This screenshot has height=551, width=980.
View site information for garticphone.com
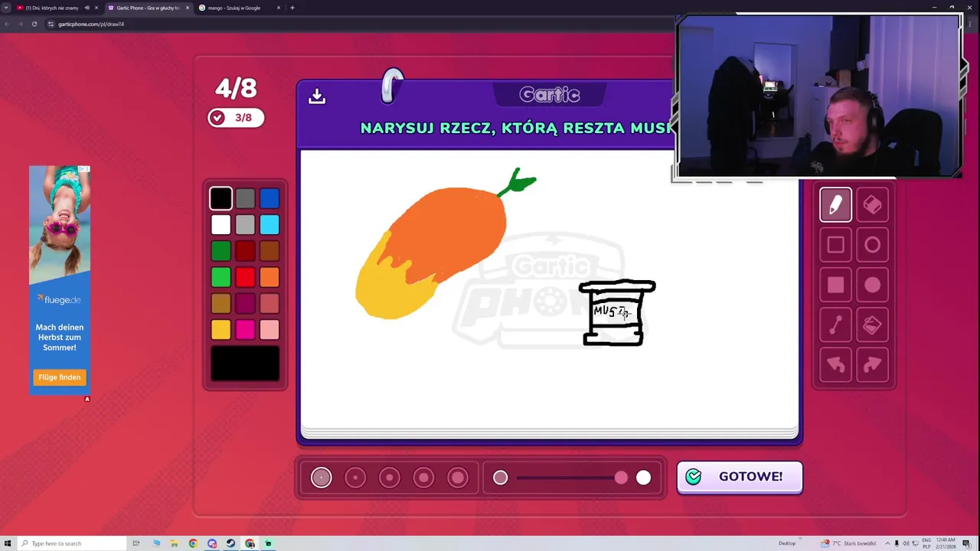click(x=51, y=24)
